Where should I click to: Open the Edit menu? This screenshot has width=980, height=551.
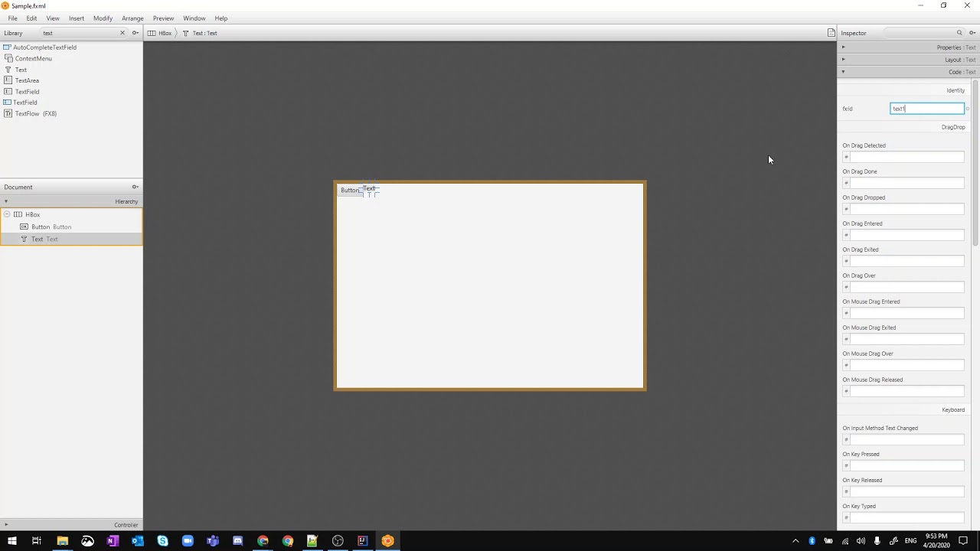tap(31, 18)
